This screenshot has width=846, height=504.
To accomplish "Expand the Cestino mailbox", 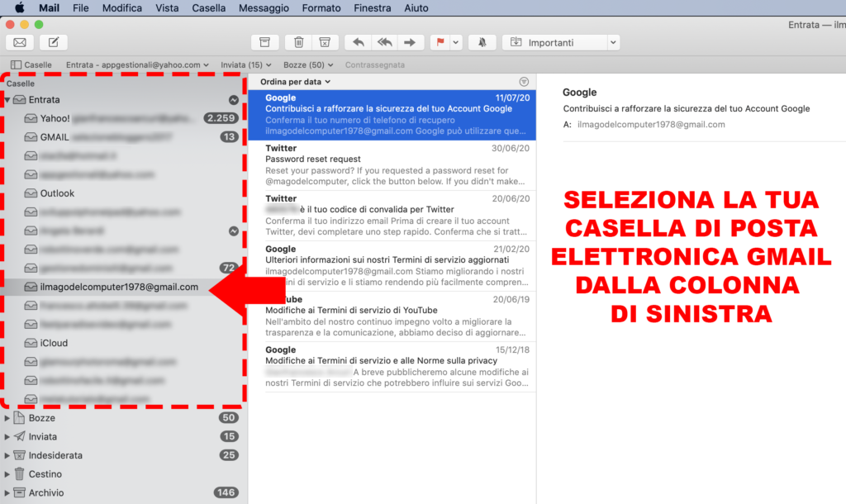I will [x=7, y=473].
